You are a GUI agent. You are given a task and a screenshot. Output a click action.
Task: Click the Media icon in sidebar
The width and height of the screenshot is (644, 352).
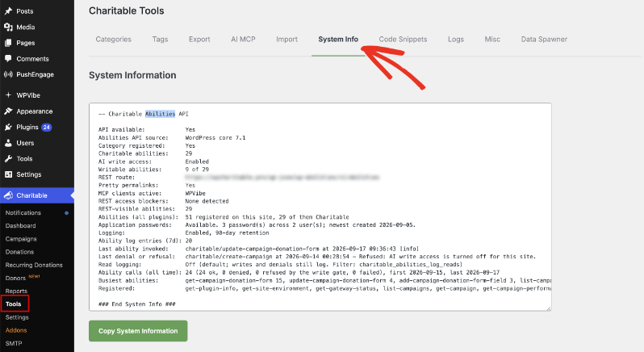[x=8, y=27]
